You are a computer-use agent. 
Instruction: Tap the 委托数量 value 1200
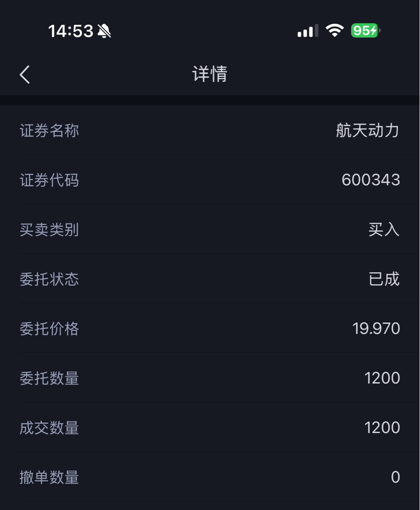click(x=382, y=378)
